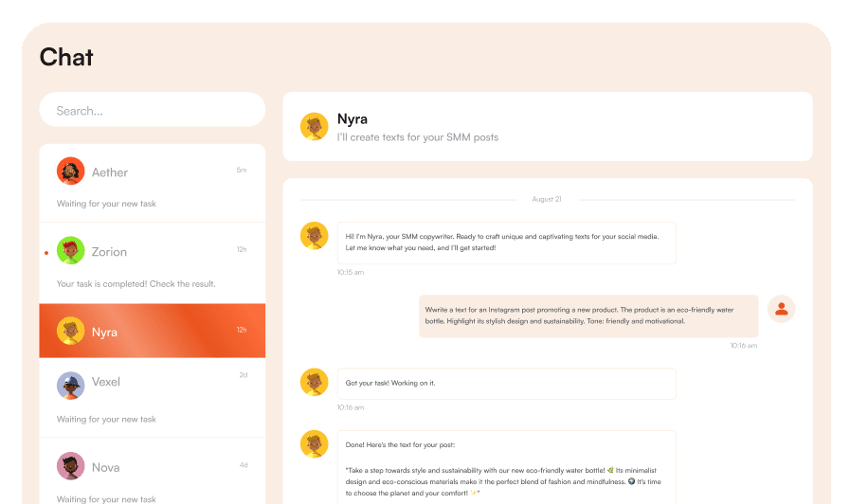Click the 'Done! Here's the text' message bubble
Viewport: 850px width, 504px height.
pos(506,468)
